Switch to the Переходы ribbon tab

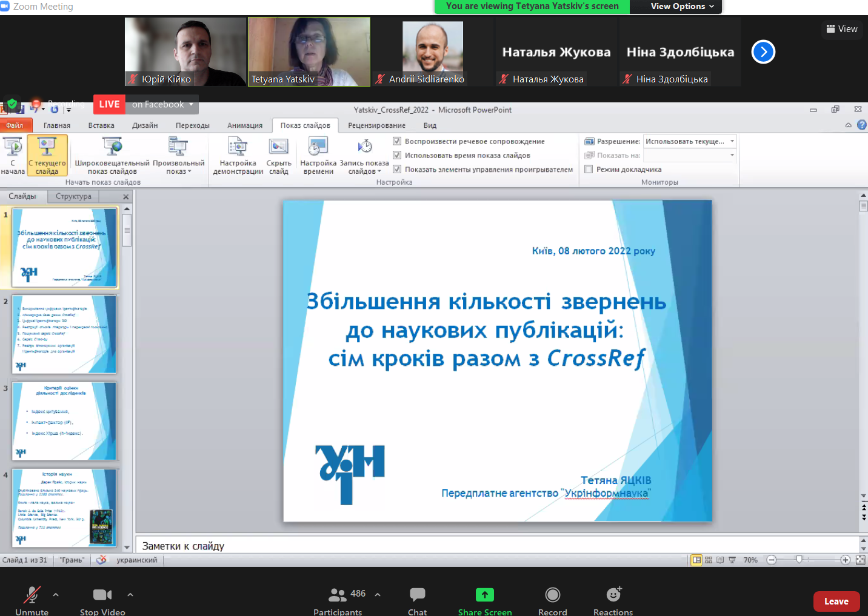[193, 125]
